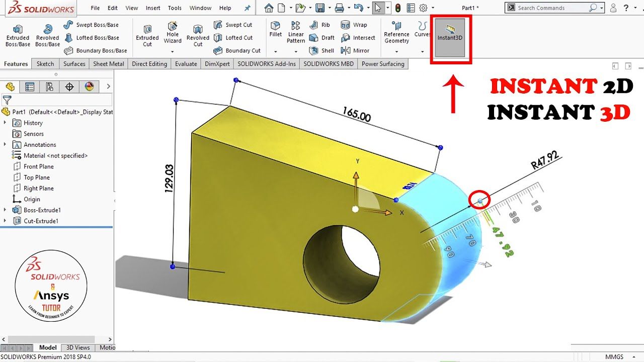Open the Insert menu

[153, 8]
